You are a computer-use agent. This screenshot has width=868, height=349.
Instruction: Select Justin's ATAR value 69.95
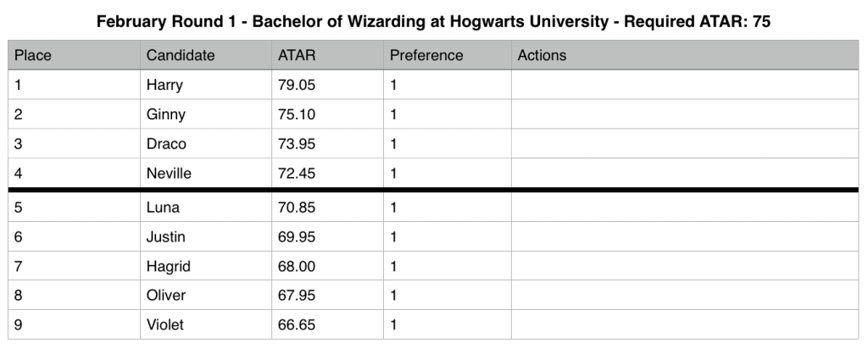297,236
